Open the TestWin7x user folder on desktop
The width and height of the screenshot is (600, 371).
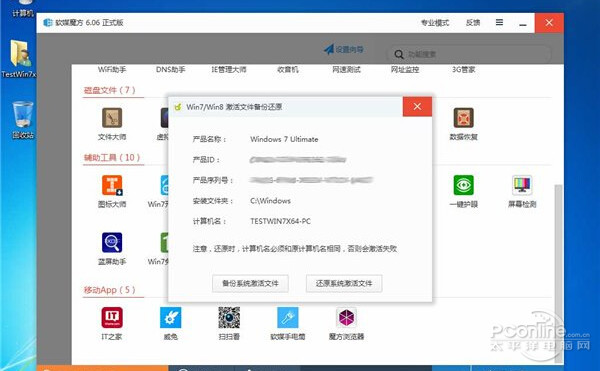tap(19, 59)
